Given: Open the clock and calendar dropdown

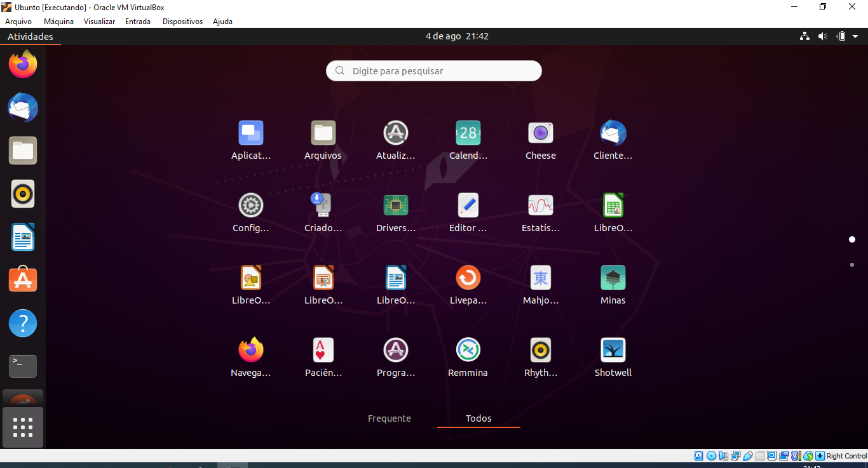Looking at the screenshot, I should click(457, 37).
